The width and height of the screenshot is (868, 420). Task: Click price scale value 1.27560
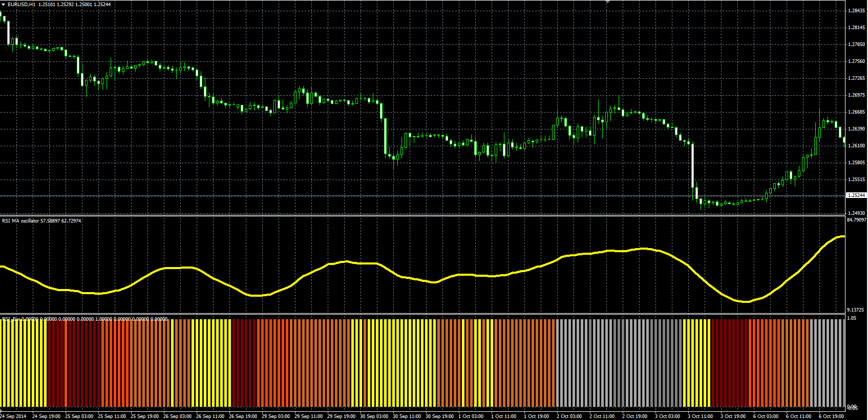coord(856,61)
